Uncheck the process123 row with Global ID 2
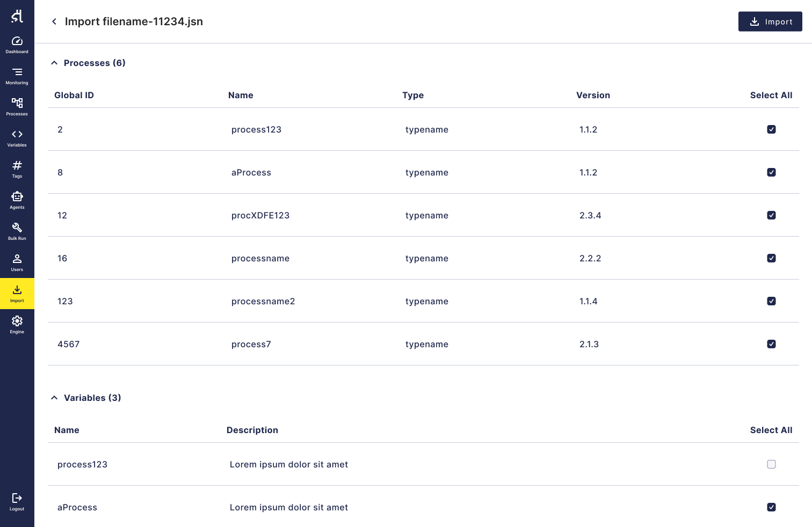This screenshot has width=812, height=527. 771,129
